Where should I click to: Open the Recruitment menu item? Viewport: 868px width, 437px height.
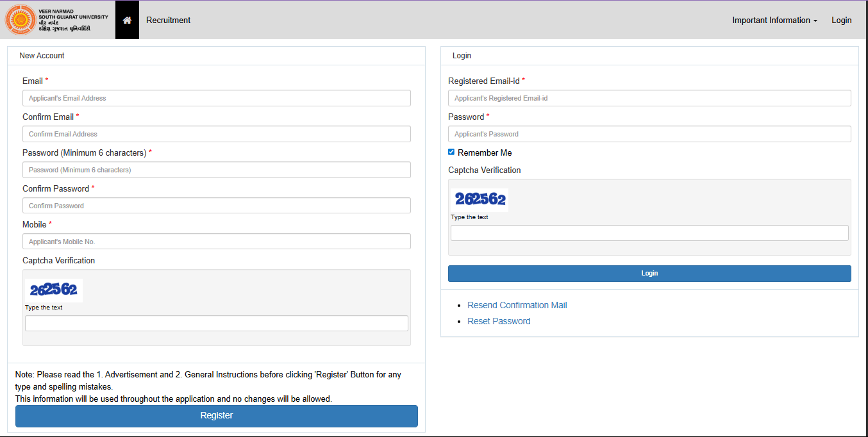(x=168, y=20)
